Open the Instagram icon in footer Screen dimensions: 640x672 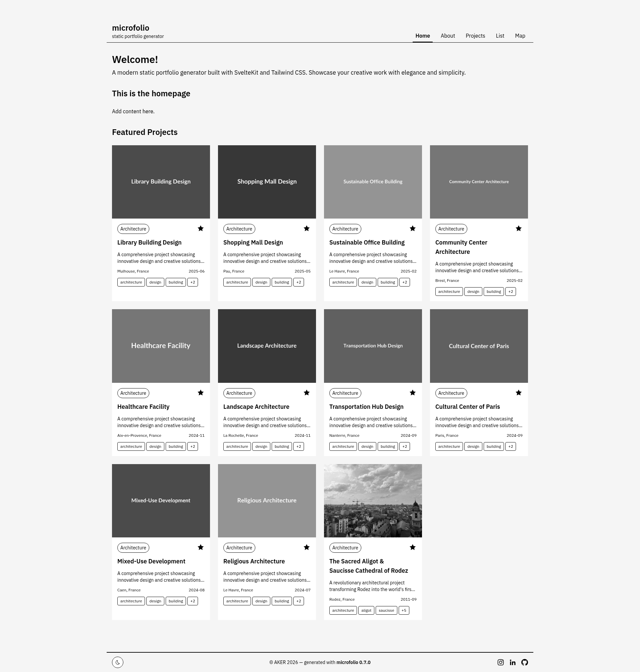pos(500,662)
